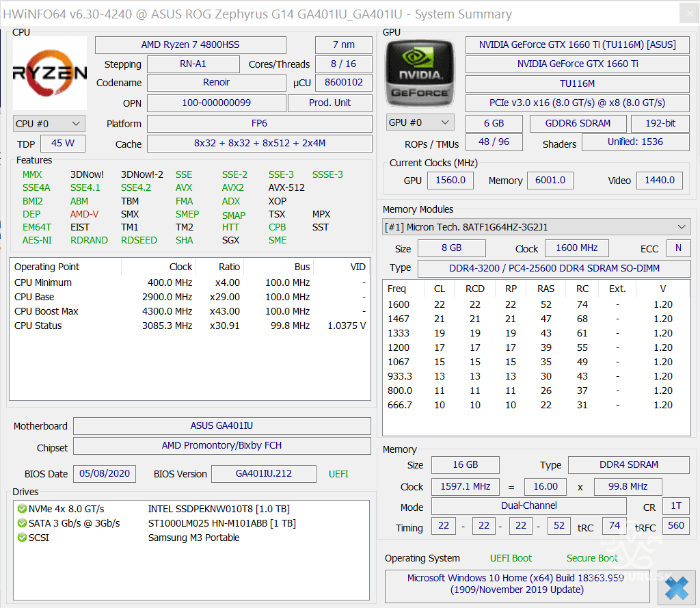This screenshot has width=700, height=608.
Task: Click the ST1000LM025 HN-M101ABB drive entry
Action: (222, 523)
